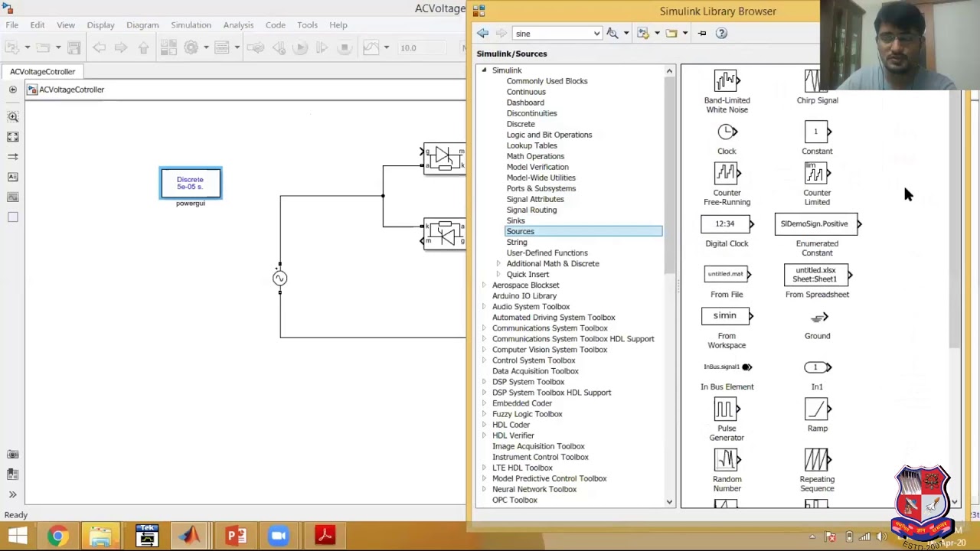Select the powergui block on the canvas

191,184
